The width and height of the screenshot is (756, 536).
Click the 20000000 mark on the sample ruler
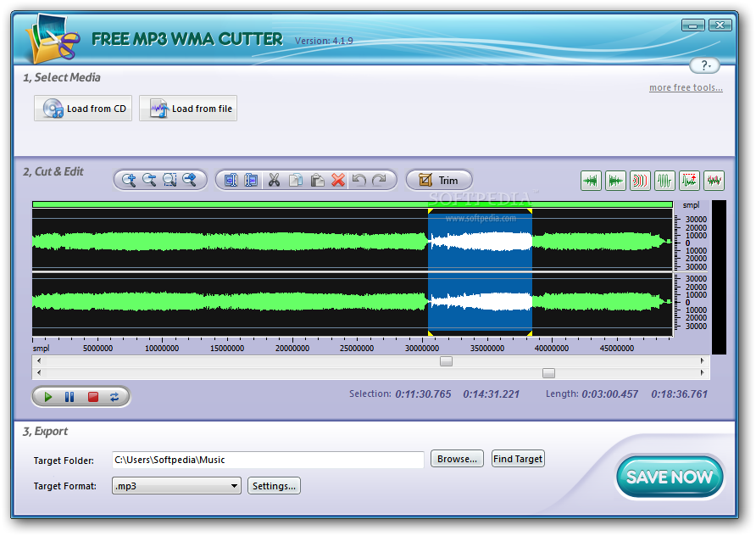(x=292, y=348)
